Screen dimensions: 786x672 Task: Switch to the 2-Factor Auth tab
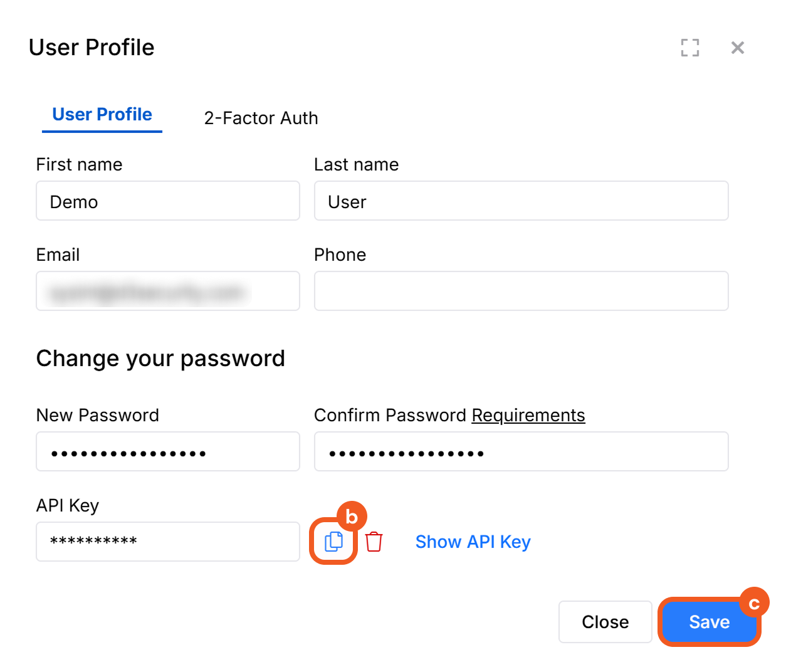[261, 118]
